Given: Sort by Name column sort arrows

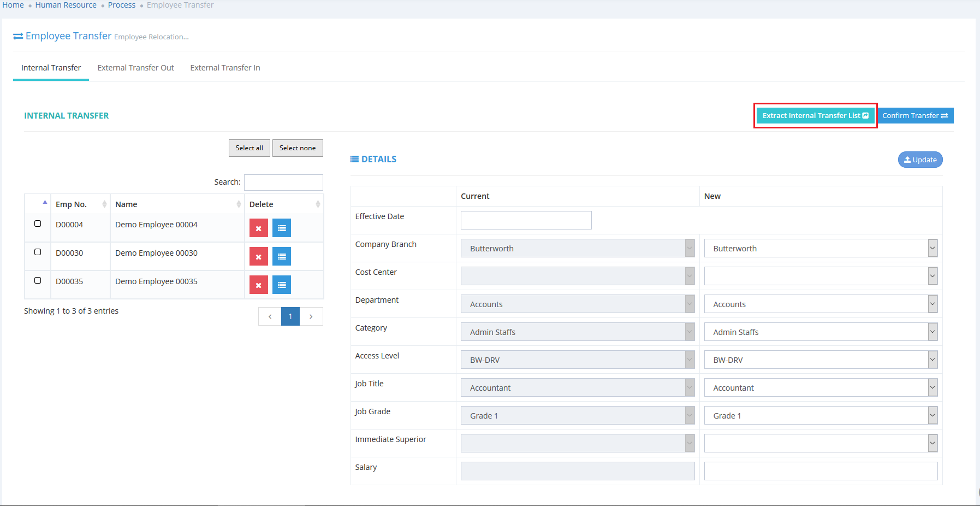Looking at the screenshot, I should pyautogui.click(x=239, y=204).
